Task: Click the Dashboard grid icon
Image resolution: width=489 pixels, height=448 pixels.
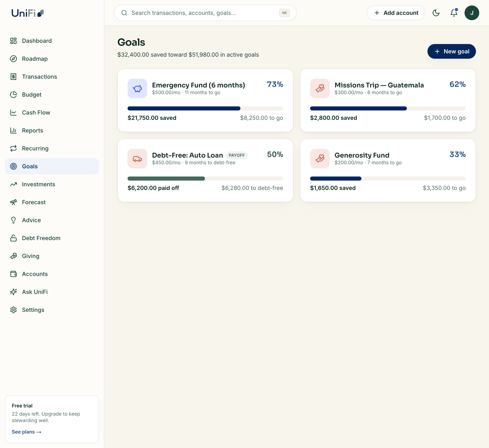Action: 13,41
